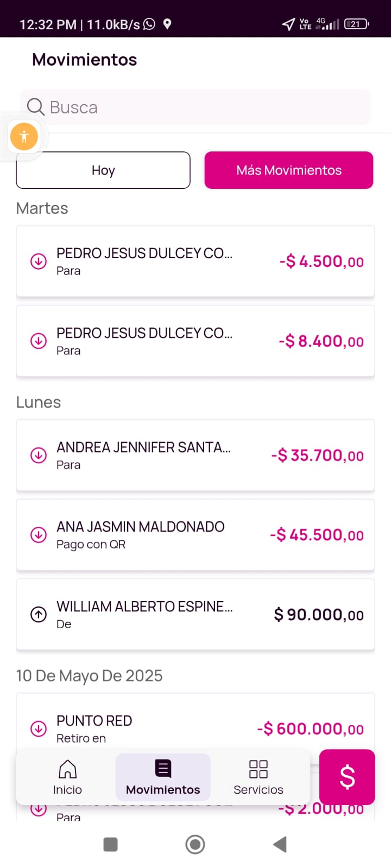Click the search magnifier icon
This screenshot has width=391, height=868.
pos(36,107)
